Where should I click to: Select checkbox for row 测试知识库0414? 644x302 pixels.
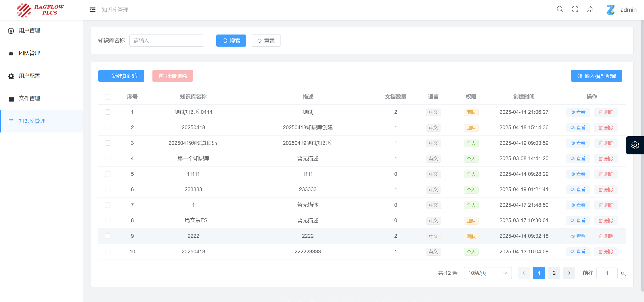(x=108, y=112)
